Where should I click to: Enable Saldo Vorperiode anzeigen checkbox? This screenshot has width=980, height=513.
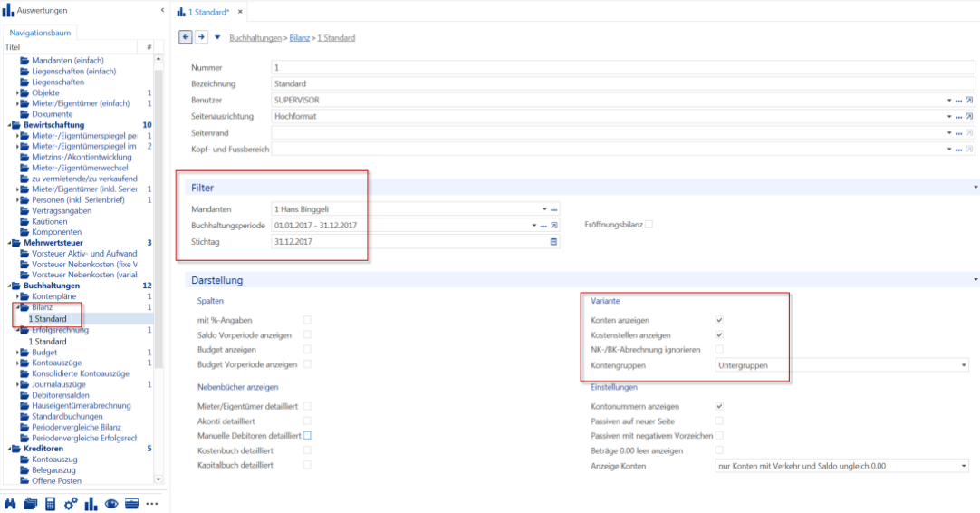307,334
